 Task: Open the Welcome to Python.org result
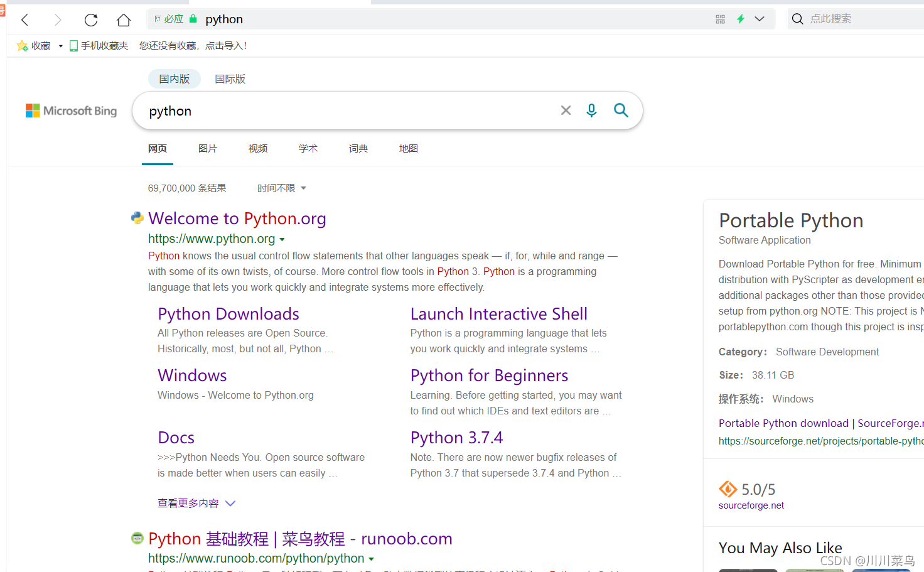(237, 219)
